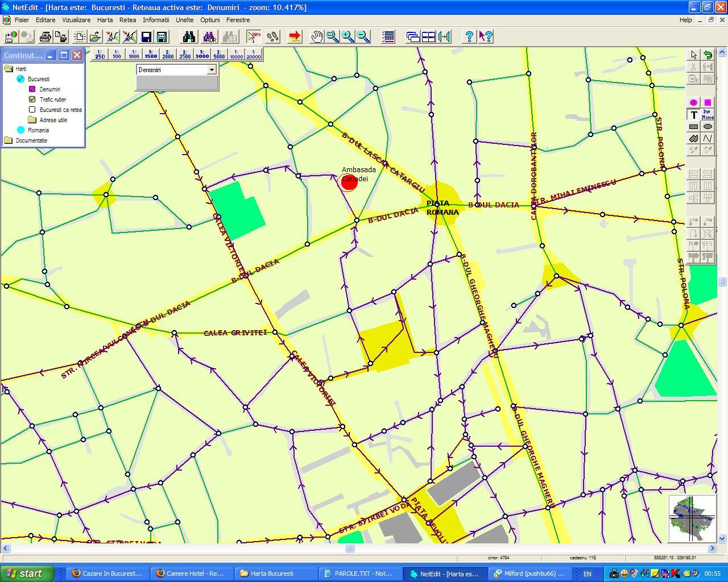Screen dimensions: 728x582
Task: Open the Fisier menu
Action: (x=22, y=20)
